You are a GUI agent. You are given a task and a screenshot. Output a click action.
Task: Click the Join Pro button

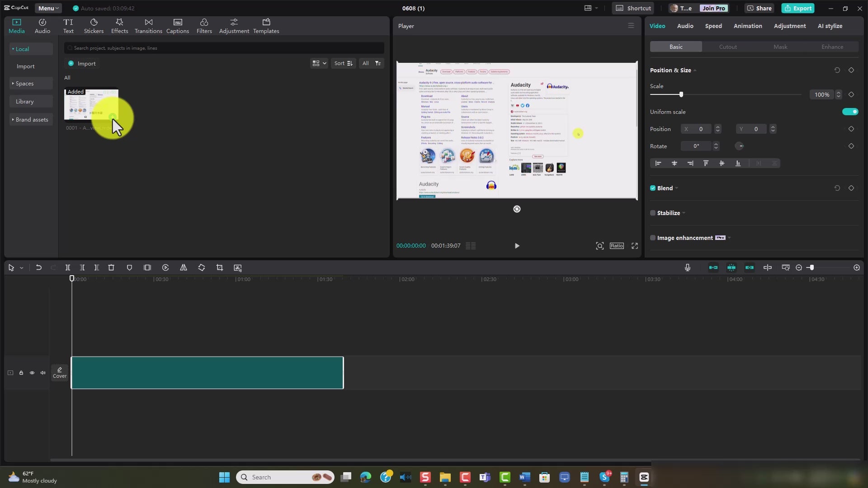pos(713,8)
